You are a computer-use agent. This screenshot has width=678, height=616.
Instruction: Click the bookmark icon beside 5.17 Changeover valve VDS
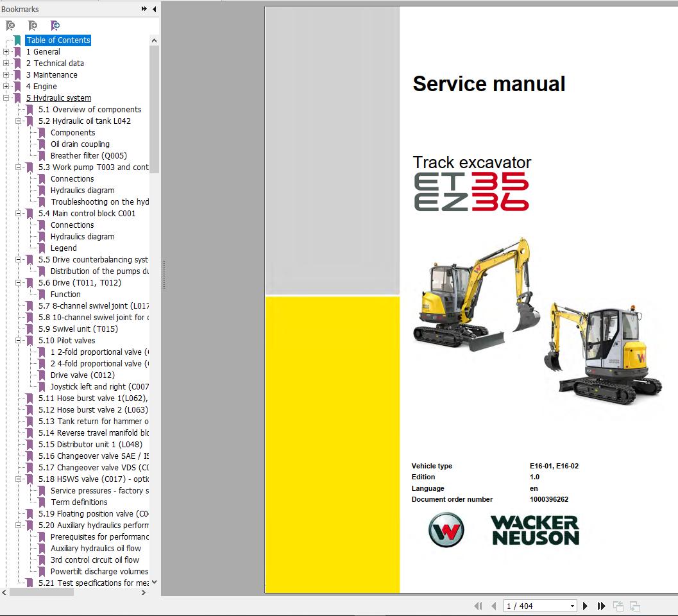click(x=30, y=468)
